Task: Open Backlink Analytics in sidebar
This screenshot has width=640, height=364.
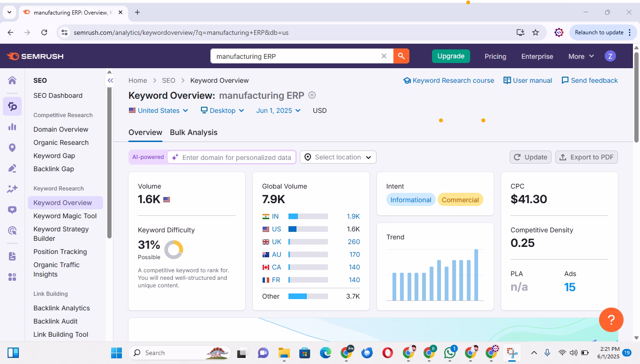Action: (62, 308)
